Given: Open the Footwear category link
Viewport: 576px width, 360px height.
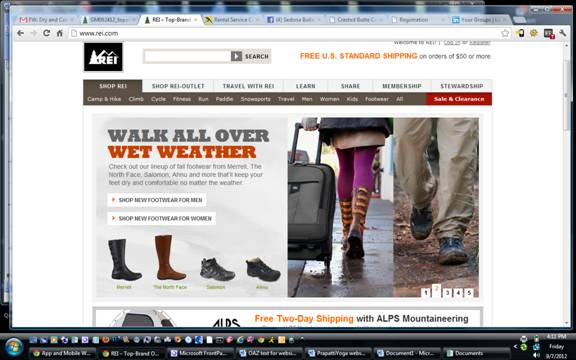Looking at the screenshot, I should (x=377, y=99).
